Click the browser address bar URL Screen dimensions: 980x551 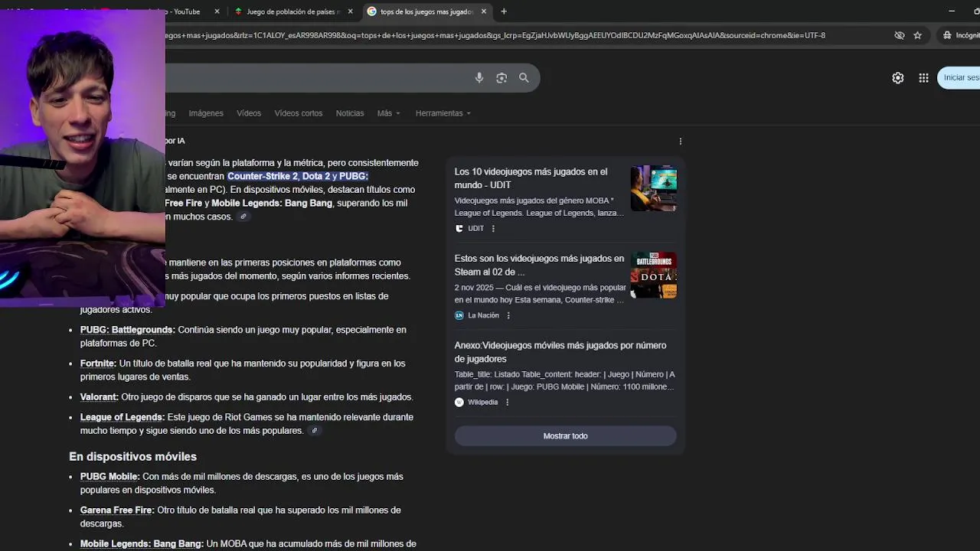point(495,35)
